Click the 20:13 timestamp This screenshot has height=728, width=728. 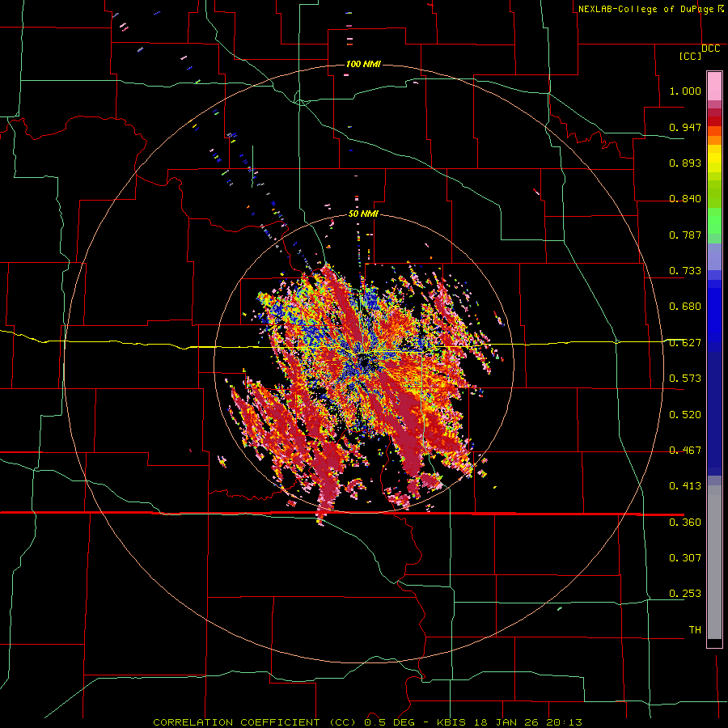click(564, 722)
